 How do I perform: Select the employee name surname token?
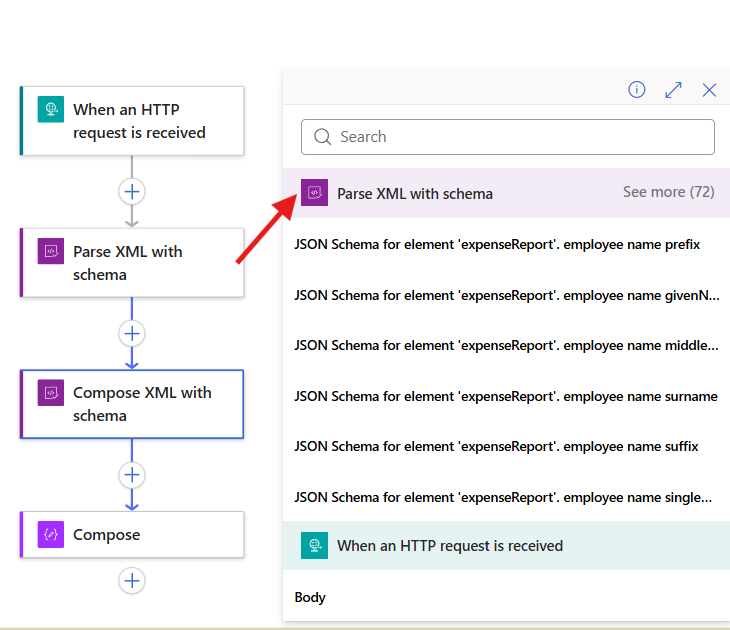click(x=505, y=396)
